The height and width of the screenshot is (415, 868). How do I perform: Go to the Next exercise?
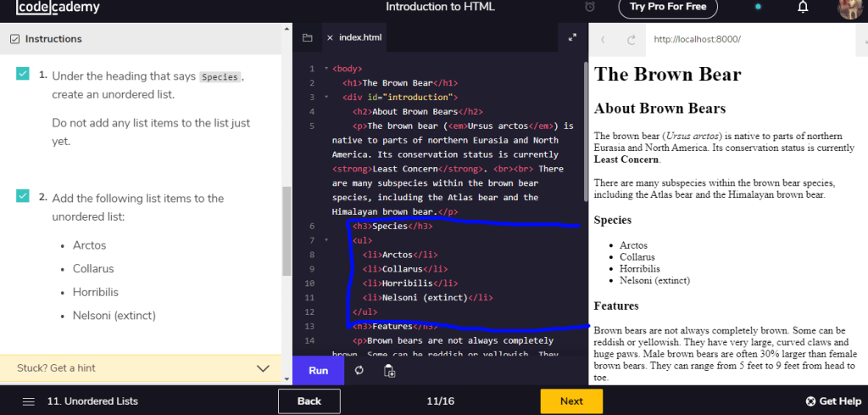pyautogui.click(x=571, y=401)
